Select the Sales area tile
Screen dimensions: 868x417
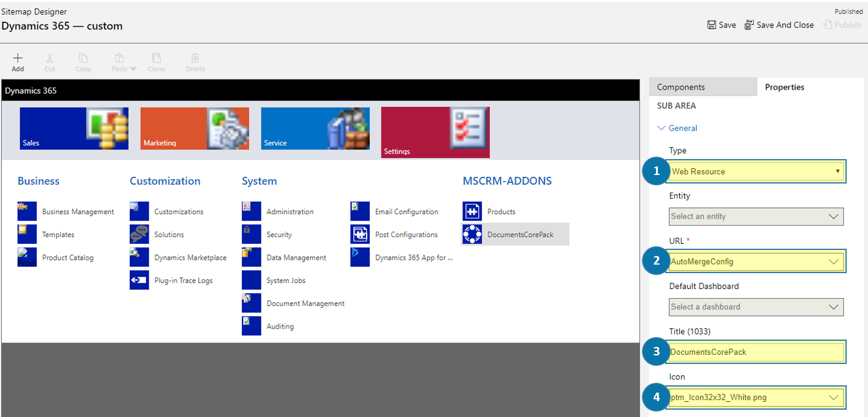pyautogui.click(x=74, y=129)
